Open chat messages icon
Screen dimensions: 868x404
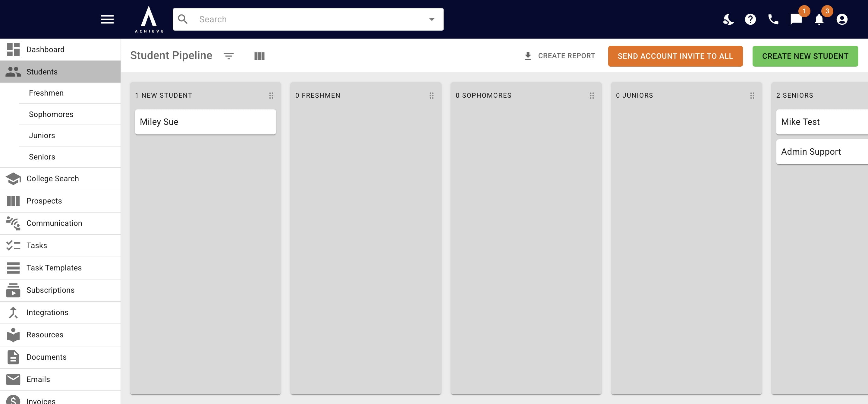[796, 19]
